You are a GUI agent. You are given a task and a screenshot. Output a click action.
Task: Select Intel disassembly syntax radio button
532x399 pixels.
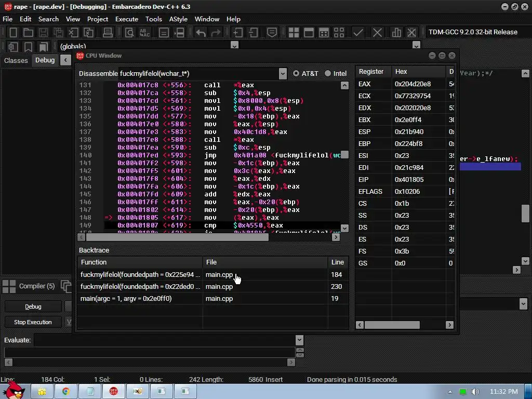(x=328, y=73)
